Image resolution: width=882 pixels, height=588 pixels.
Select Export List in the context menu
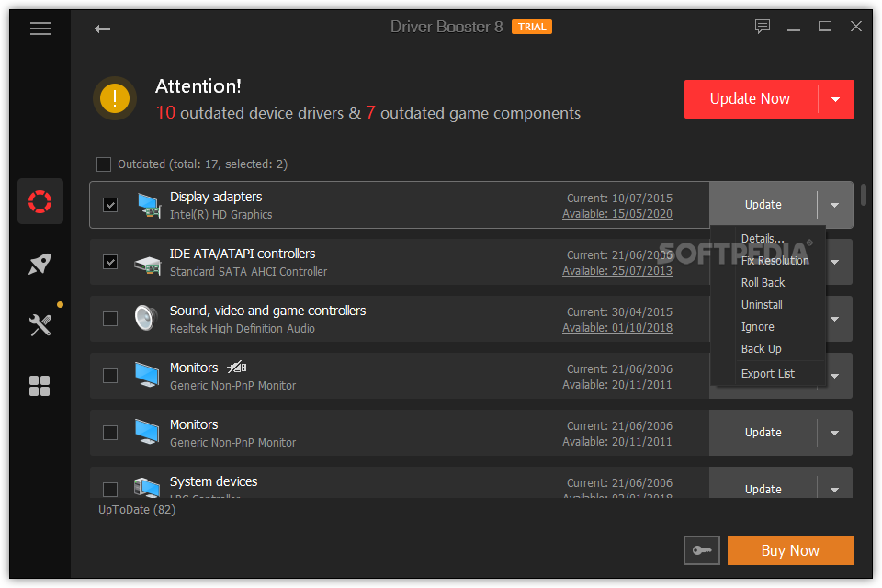768,374
